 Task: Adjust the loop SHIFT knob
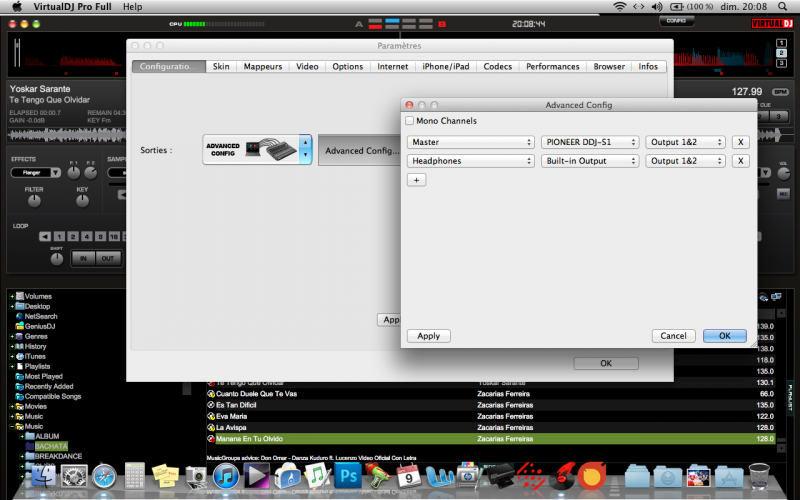57,259
